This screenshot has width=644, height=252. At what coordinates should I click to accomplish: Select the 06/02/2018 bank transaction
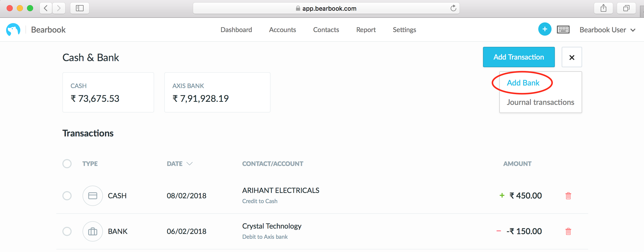pyautogui.click(x=67, y=231)
